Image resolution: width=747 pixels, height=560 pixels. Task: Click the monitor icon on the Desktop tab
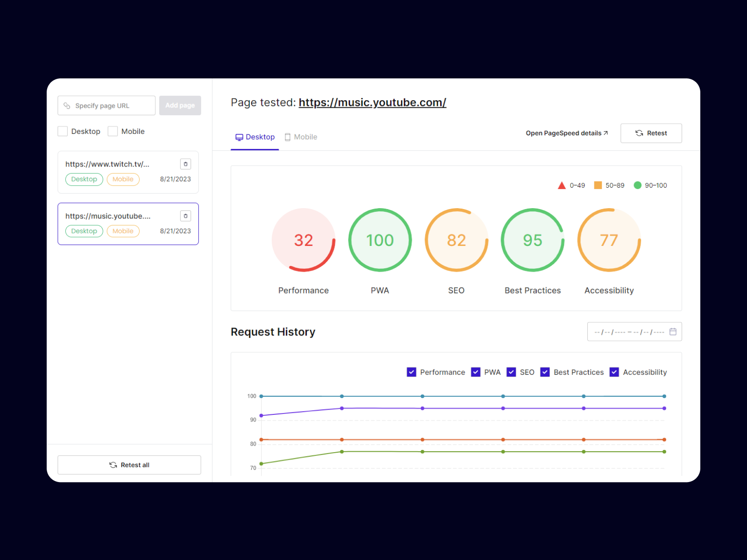pos(240,137)
